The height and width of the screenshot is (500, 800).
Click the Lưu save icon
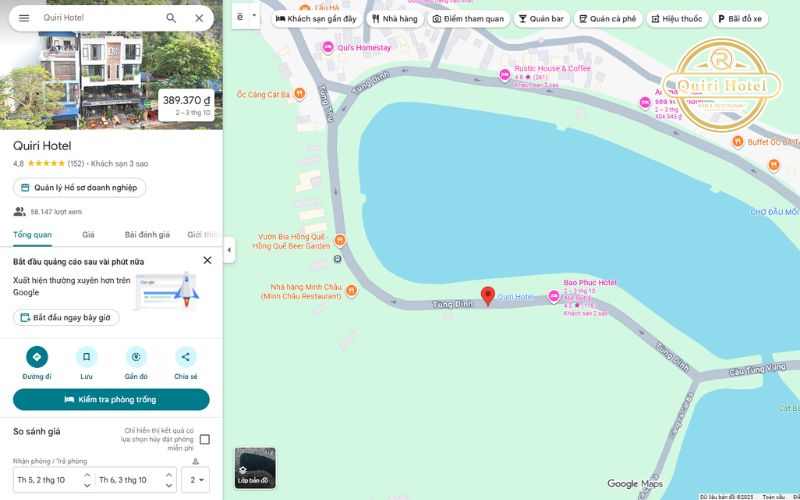pyautogui.click(x=86, y=357)
